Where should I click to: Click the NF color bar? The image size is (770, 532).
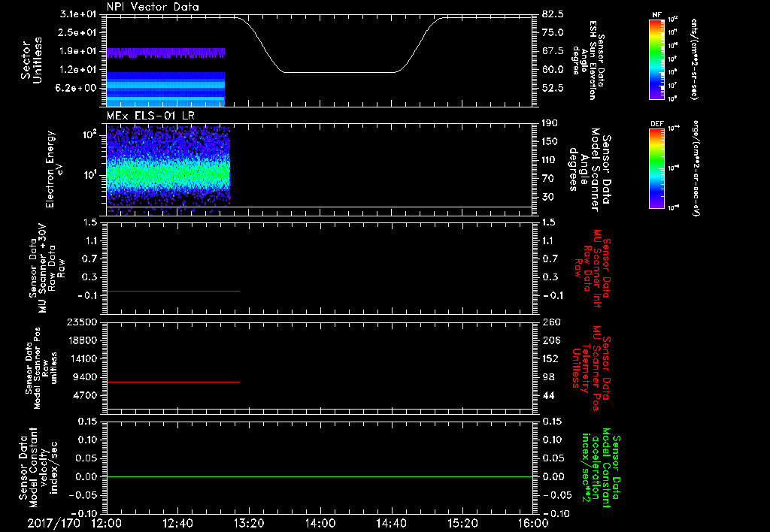(657, 59)
